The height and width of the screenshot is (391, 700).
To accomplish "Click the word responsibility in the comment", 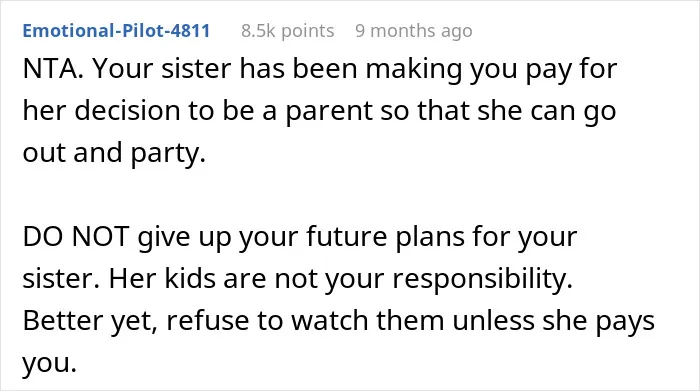I will tap(482, 279).
